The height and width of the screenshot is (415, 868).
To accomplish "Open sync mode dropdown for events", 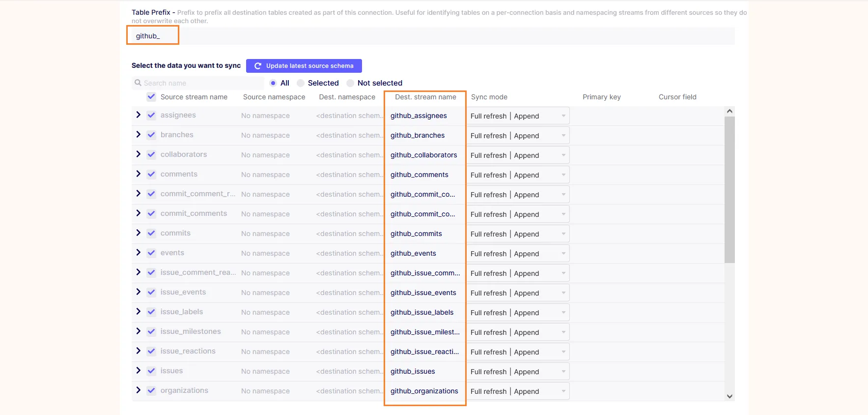I will [518, 254].
